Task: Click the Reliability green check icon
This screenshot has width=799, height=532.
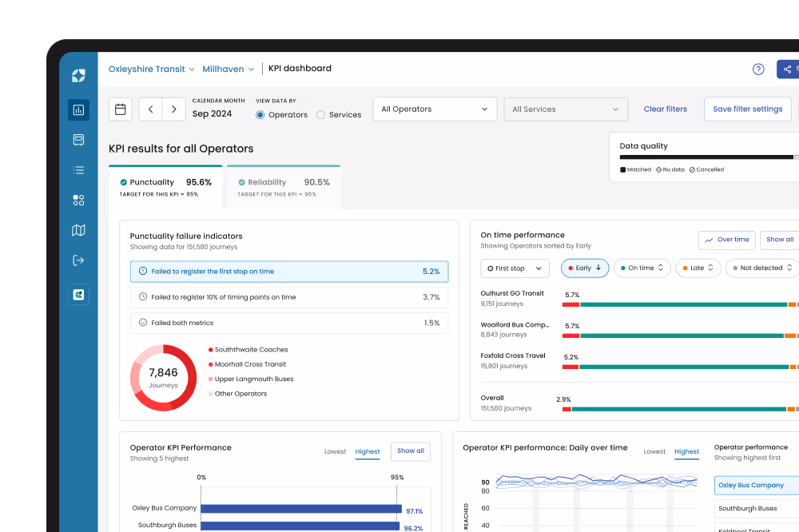Action: pos(241,182)
